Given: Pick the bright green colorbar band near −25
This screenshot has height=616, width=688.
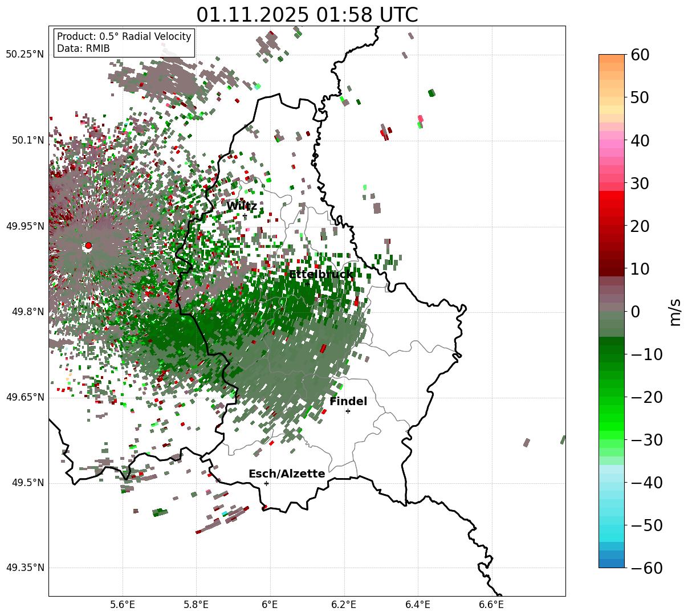Looking at the screenshot, I should pos(612,419).
